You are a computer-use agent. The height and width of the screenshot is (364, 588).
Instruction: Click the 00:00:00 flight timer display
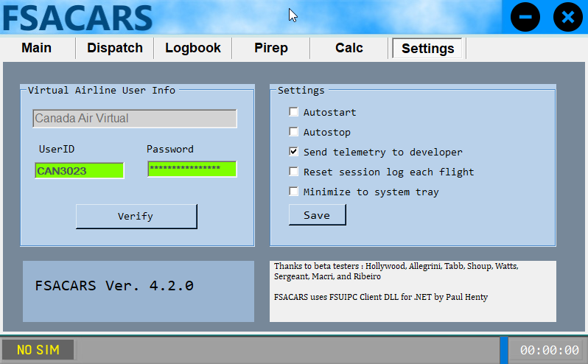click(549, 350)
